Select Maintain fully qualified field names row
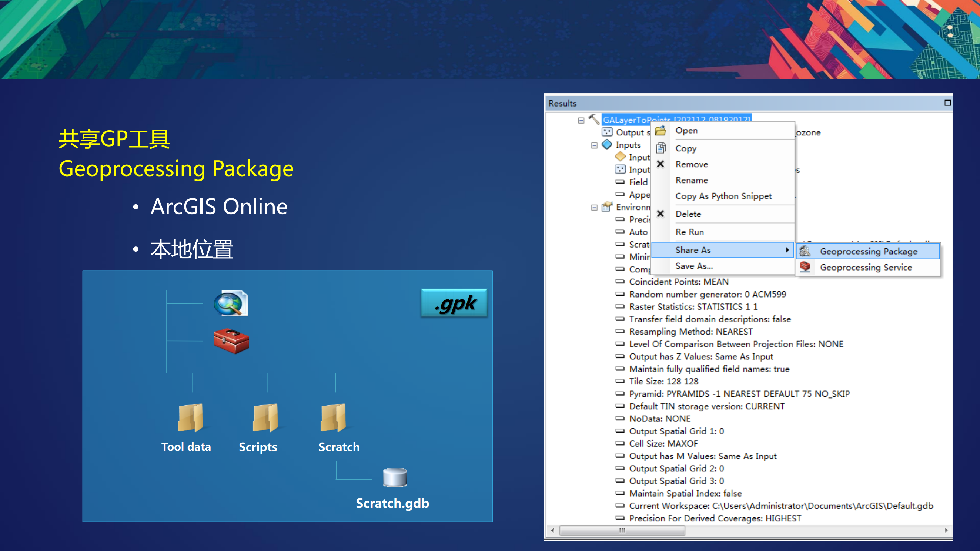 [709, 369]
